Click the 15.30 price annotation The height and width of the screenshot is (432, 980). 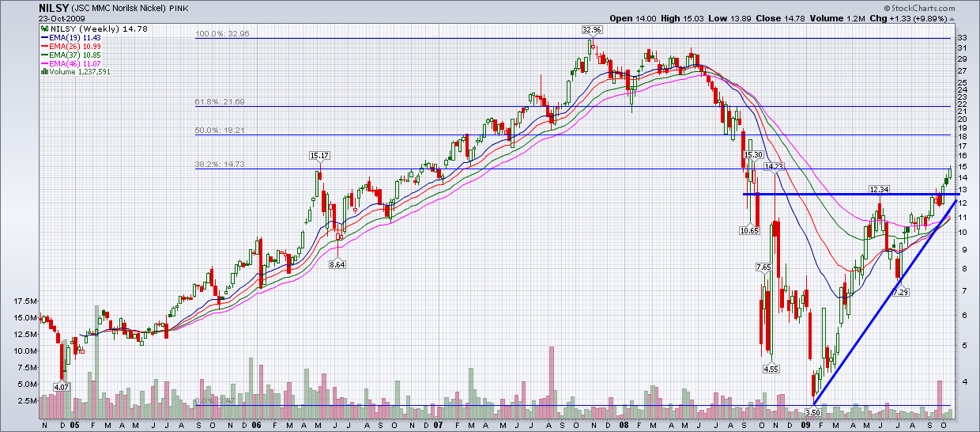754,155
